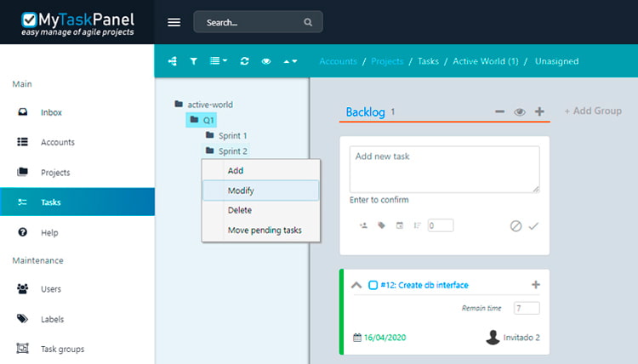Select Tasks in the sidebar
The image size is (638, 364).
coord(77,202)
